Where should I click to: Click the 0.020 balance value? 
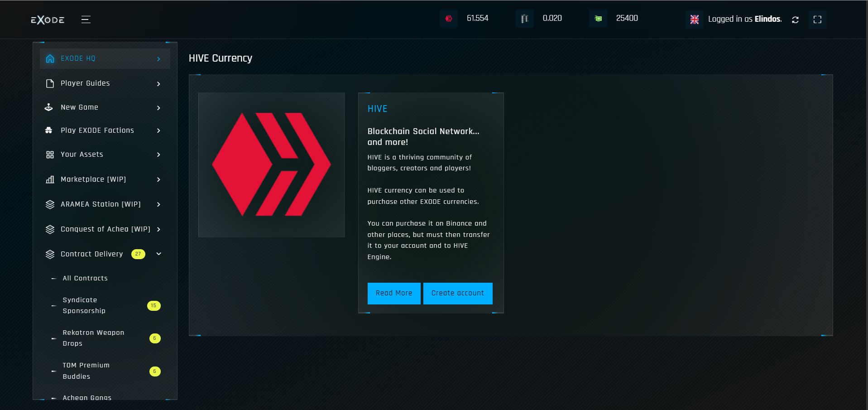[x=552, y=18]
